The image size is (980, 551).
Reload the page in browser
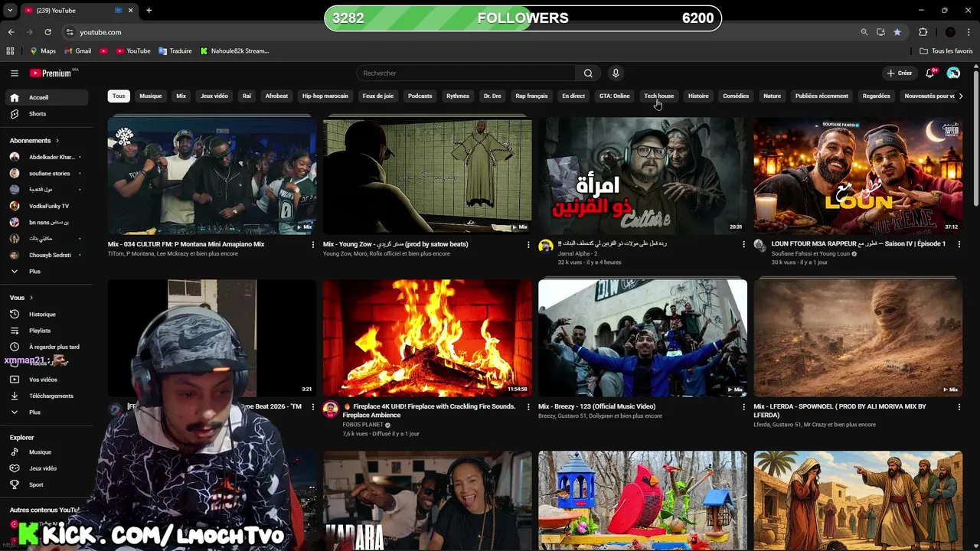tap(47, 32)
